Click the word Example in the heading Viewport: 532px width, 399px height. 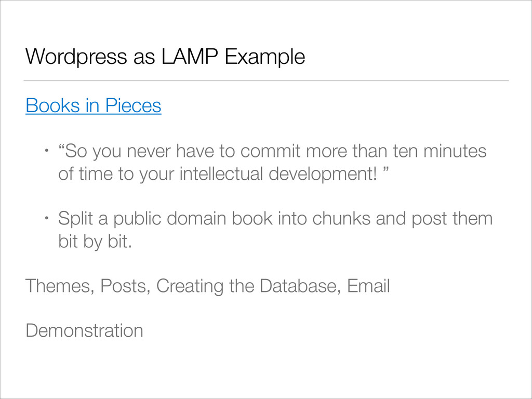click(x=264, y=56)
